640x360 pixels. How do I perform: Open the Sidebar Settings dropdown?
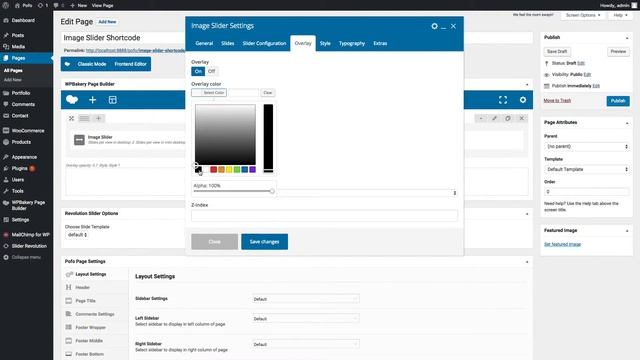[x=306, y=299]
